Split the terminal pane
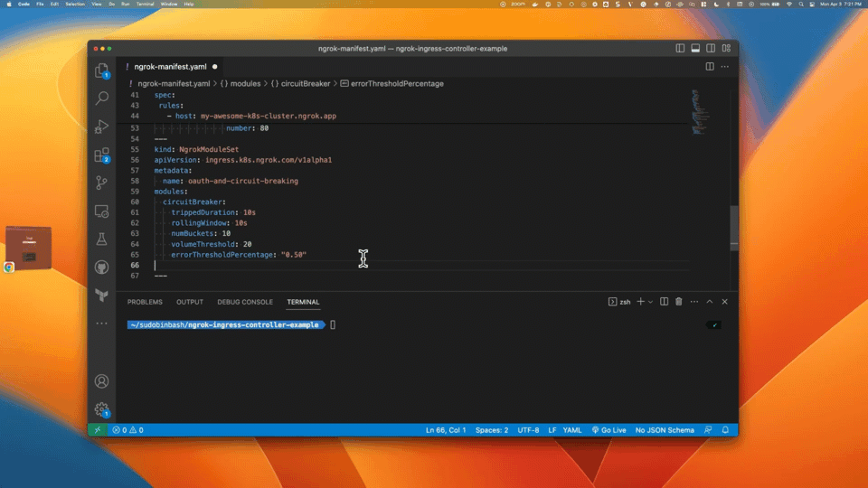 point(664,302)
